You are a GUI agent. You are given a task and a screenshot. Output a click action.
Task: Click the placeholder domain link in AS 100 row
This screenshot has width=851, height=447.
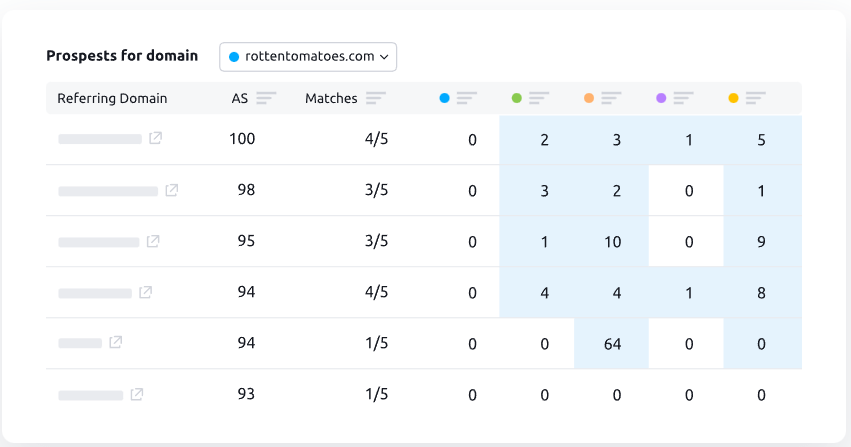click(100, 139)
